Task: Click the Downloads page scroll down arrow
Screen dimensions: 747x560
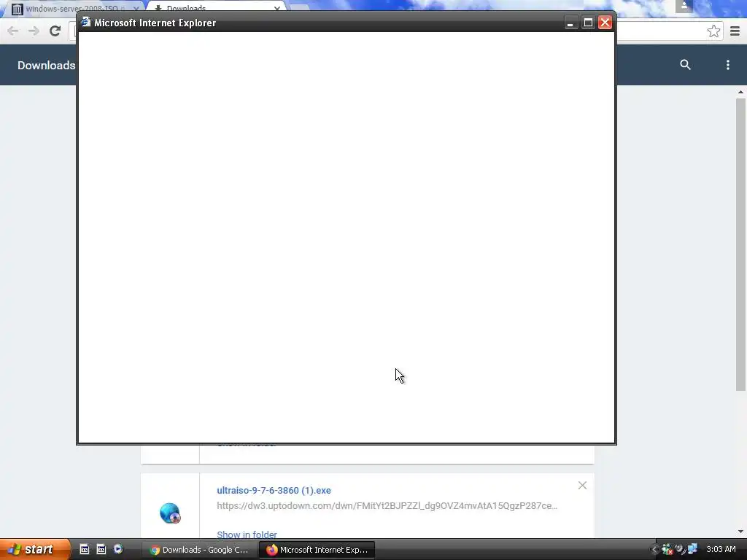Action: coord(740,532)
